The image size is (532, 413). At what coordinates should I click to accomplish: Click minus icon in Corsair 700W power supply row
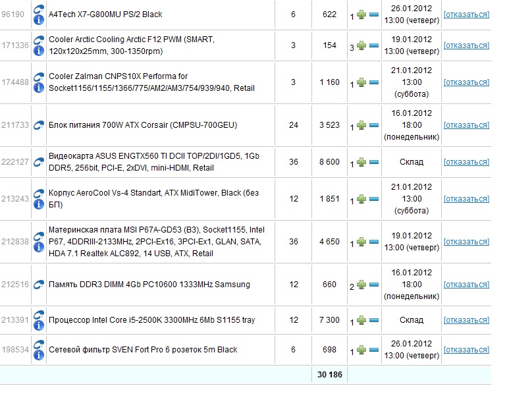point(374,125)
